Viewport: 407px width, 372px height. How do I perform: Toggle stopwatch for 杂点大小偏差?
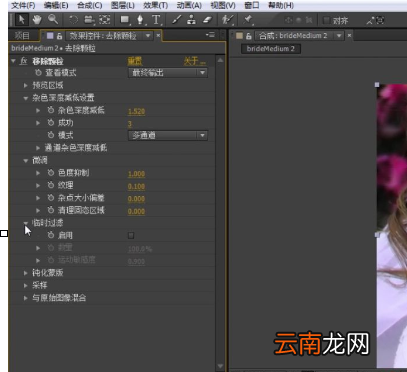51,198
